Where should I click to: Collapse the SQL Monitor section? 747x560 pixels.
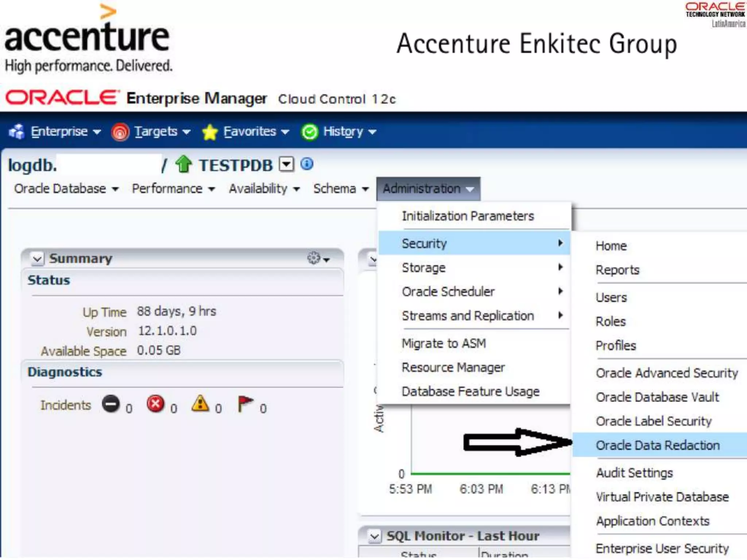pyautogui.click(x=374, y=536)
